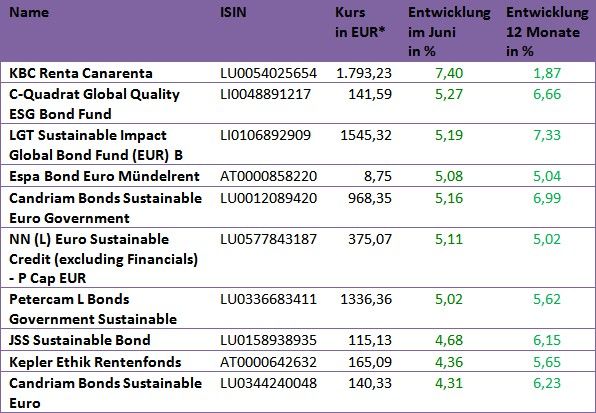Select ISIN LU0344240048

coord(268,383)
